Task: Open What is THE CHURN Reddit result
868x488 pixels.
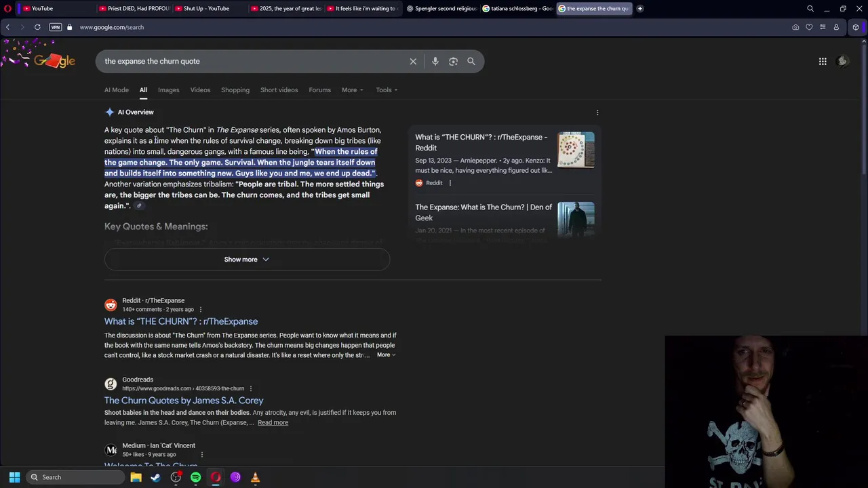Action: point(181,321)
